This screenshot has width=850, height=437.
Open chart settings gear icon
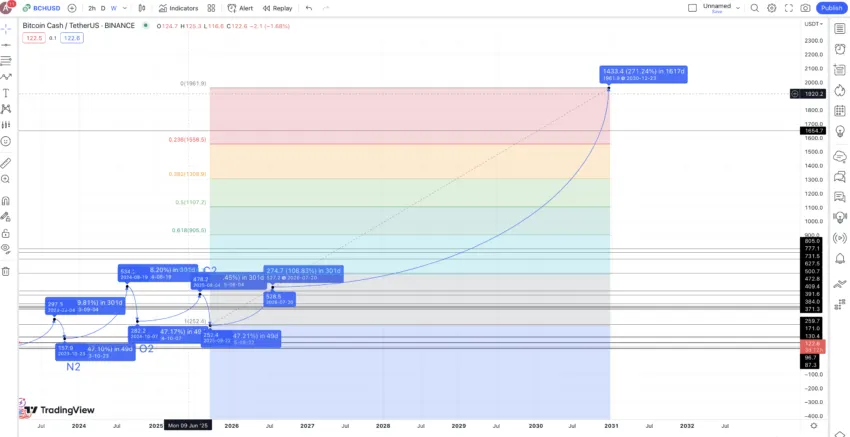tap(771, 8)
